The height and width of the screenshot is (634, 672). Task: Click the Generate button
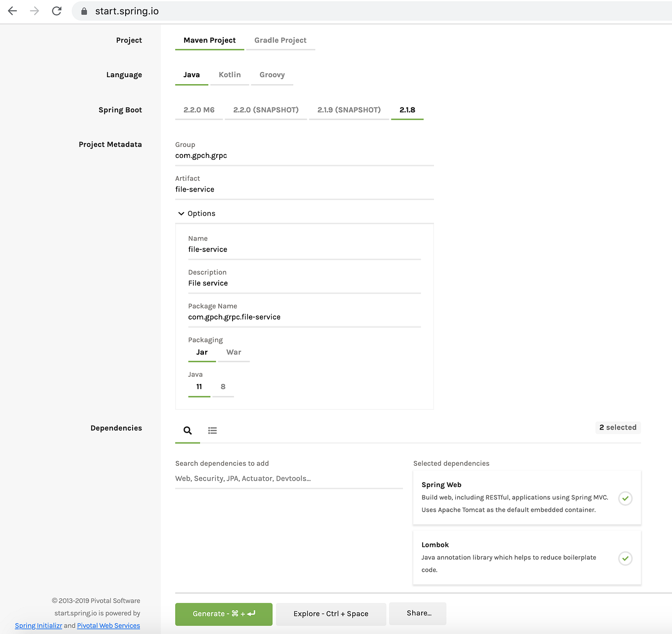(x=223, y=614)
